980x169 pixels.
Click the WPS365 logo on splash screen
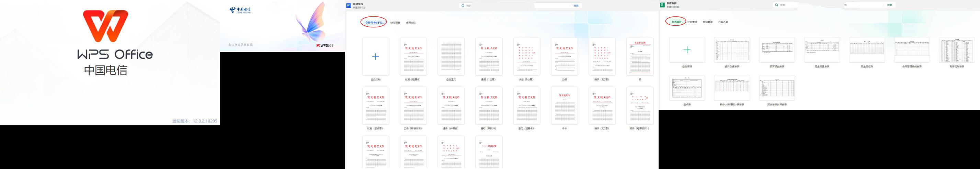pyautogui.click(x=324, y=45)
